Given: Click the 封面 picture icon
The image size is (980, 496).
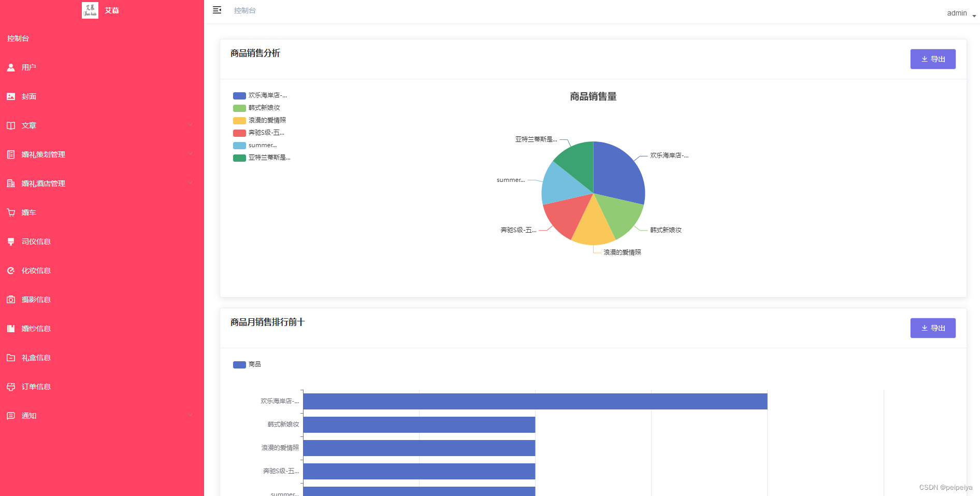Looking at the screenshot, I should click(11, 96).
